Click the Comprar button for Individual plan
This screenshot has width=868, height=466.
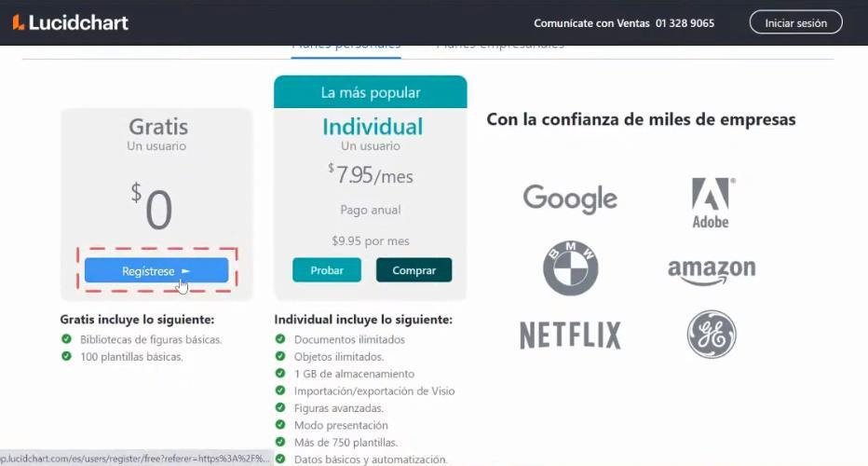point(414,270)
